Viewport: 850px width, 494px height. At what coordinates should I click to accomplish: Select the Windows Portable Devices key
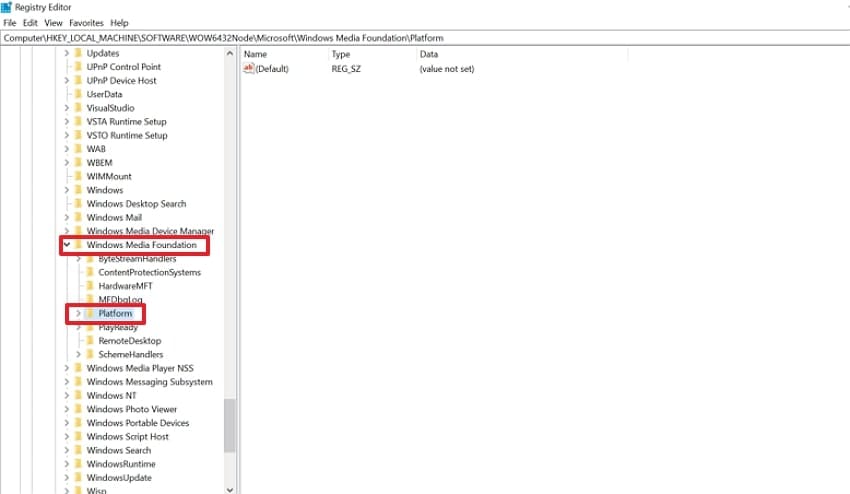[138, 422]
